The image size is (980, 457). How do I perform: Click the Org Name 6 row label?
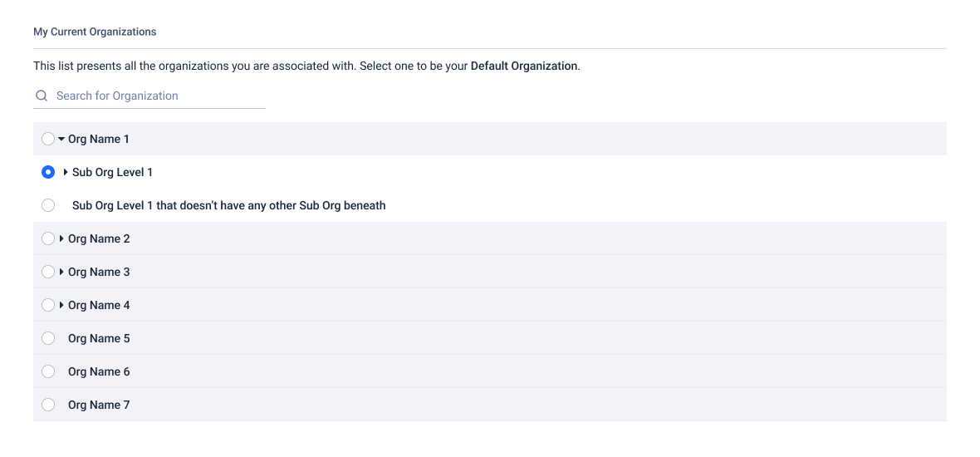click(99, 371)
